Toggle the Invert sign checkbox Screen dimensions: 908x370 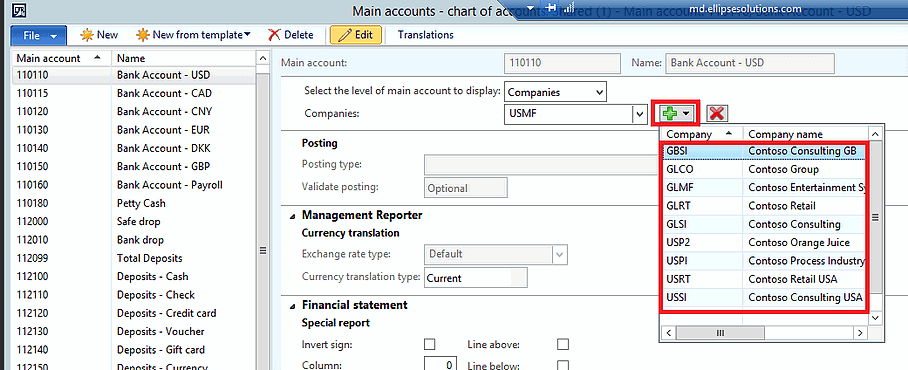click(x=429, y=345)
